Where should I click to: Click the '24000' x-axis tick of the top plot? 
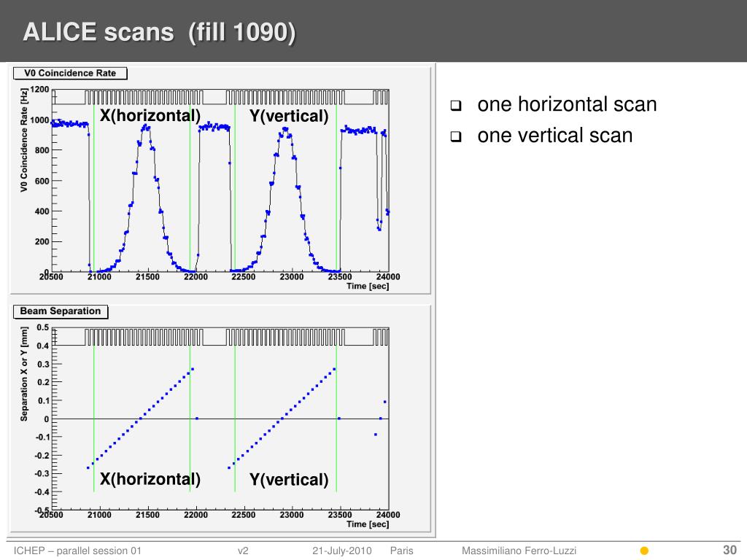pyautogui.click(x=388, y=276)
